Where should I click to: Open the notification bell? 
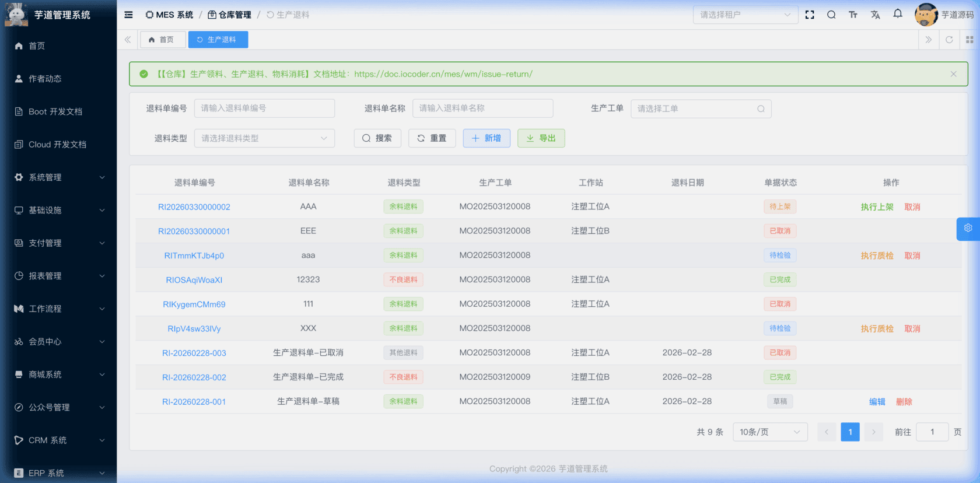tap(898, 14)
